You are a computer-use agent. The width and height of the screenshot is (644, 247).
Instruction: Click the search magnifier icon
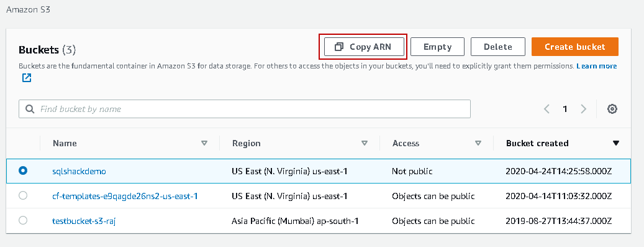click(30, 109)
